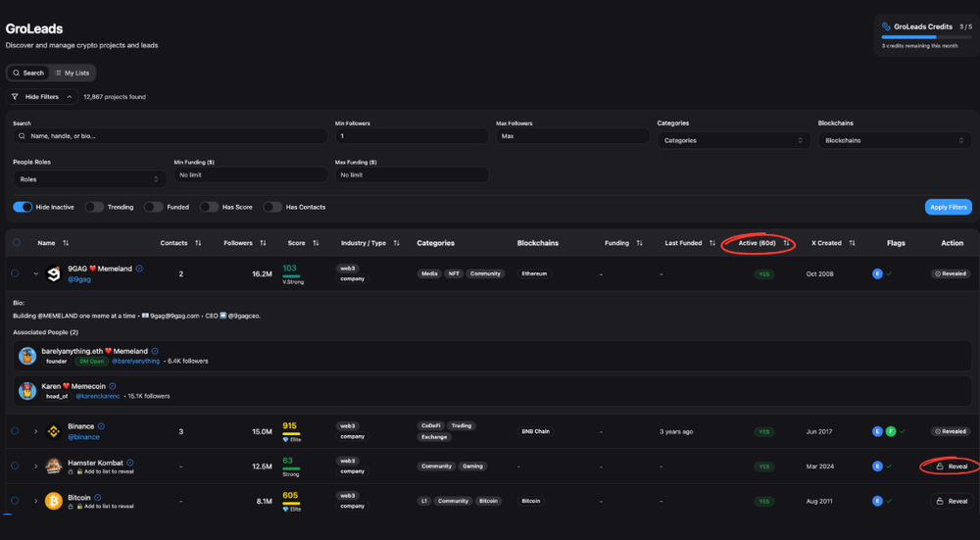Switch to My Lists tab
The width and height of the screenshot is (980, 540).
point(72,74)
